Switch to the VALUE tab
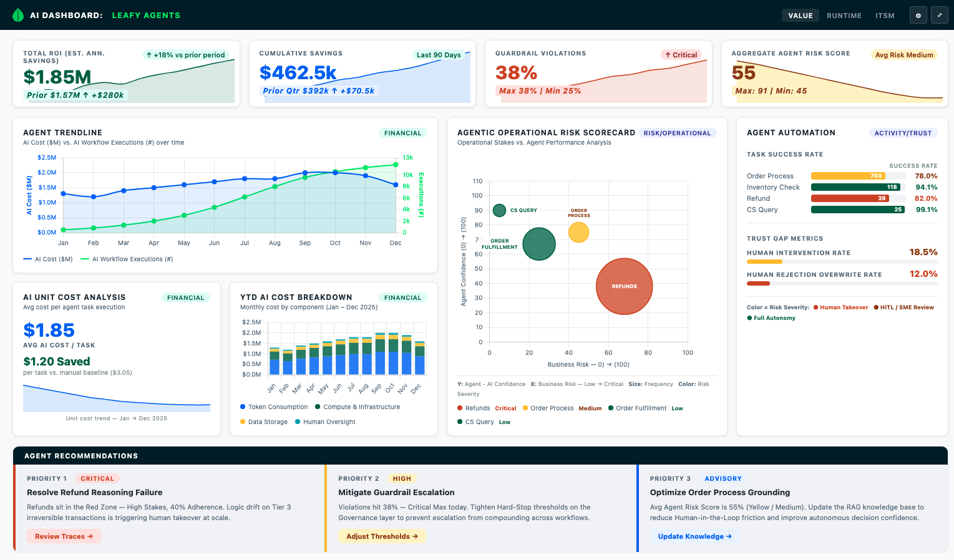The width and height of the screenshot is (954, 560). tap(801, 16)
